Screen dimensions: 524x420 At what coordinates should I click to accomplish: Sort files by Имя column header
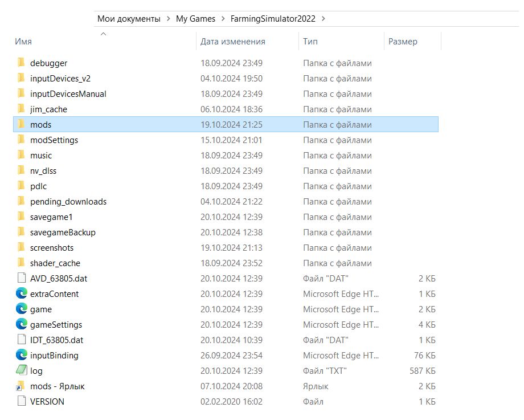coord(23,42)
